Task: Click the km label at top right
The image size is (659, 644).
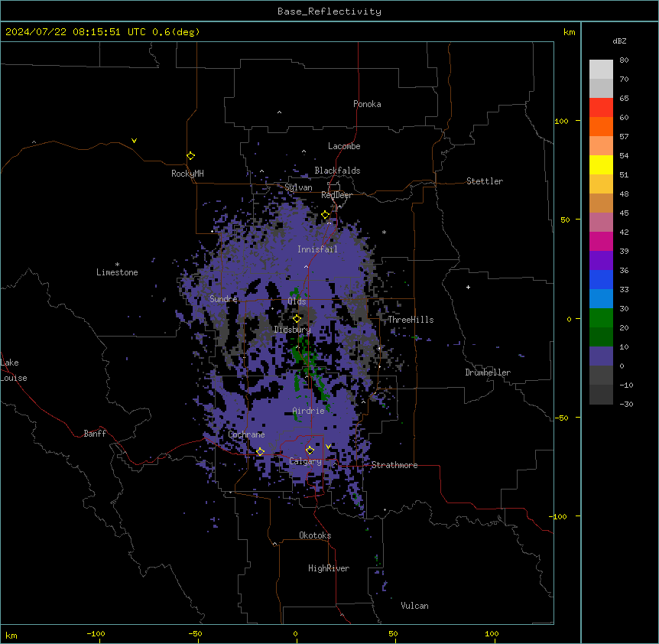Action: click(x=569, y=32)
